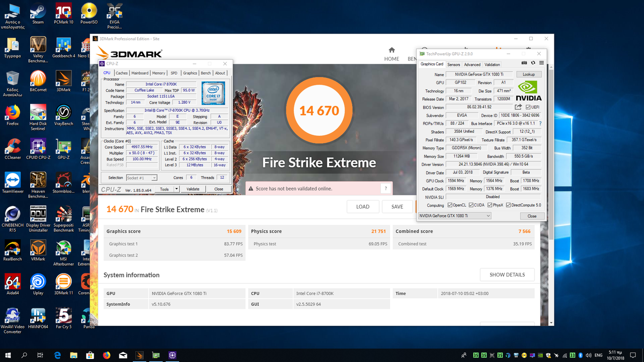Screen dimensions: 644x362
Task: Launch Far Cry 5 desktop shortcut
Action: click(x=63, y=319)
